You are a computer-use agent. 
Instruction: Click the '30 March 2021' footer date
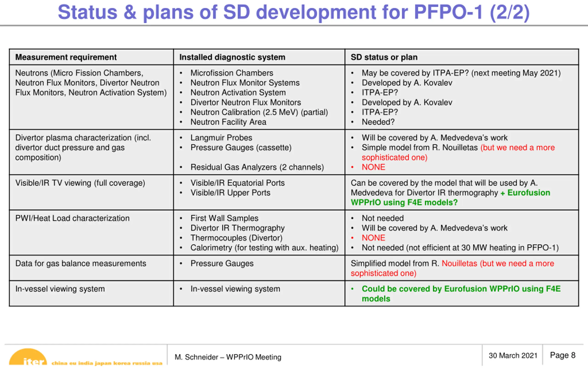[x=513, y=356]
